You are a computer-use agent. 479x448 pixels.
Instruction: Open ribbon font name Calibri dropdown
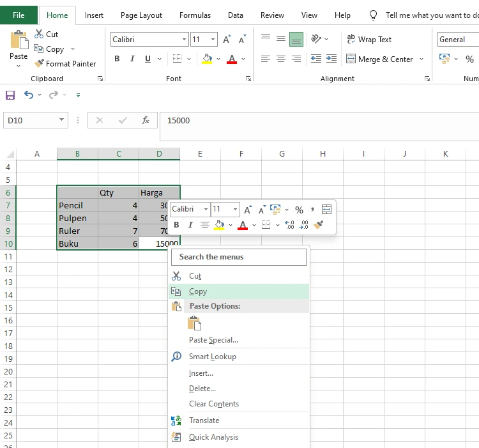184,40
